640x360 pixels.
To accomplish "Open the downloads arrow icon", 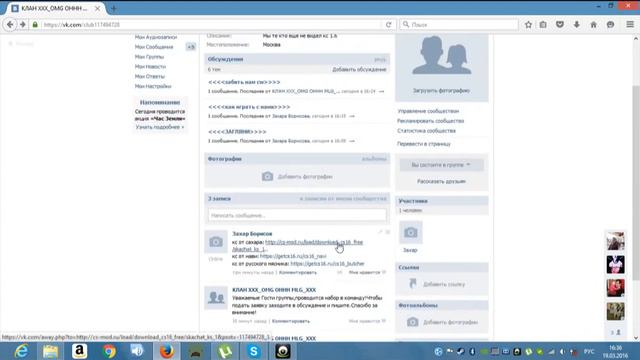I will coord(577,24).
